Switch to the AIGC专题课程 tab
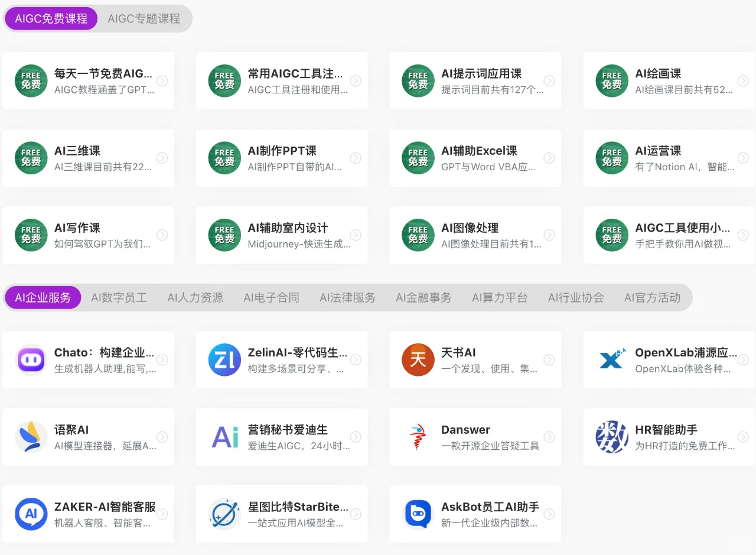This screenshot has width=756, height=555. click(143, 18)
